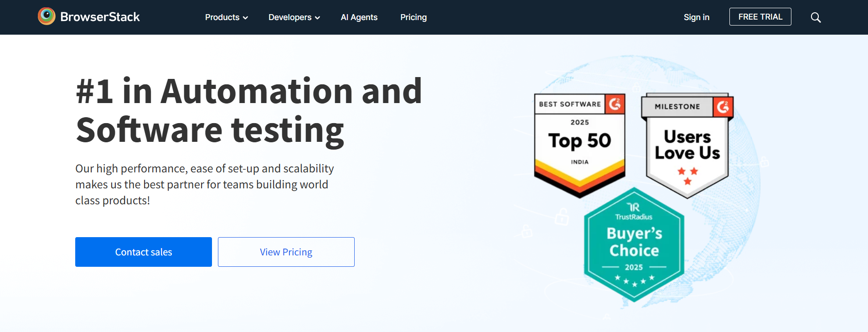Expand the Products dropdown menu
868x332 pixels.
pos(227,17)
